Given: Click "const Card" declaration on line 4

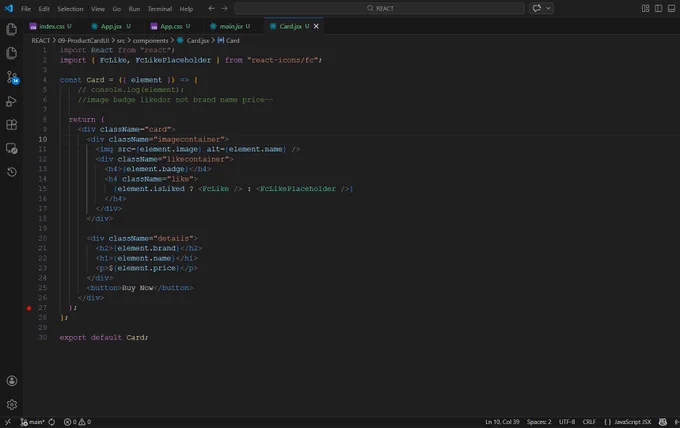Looking at the screenshot, I should coord(82,80).
